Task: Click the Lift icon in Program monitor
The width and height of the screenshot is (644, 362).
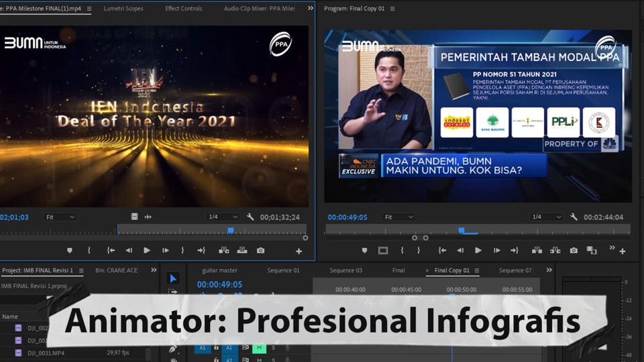Action: tap(537, 250)
